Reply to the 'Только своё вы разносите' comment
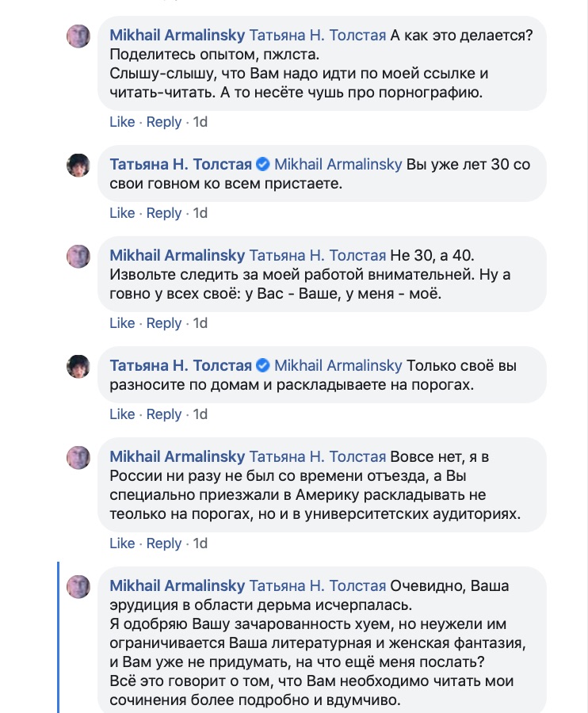Screen dimensions: 588x713 (164, 414)
